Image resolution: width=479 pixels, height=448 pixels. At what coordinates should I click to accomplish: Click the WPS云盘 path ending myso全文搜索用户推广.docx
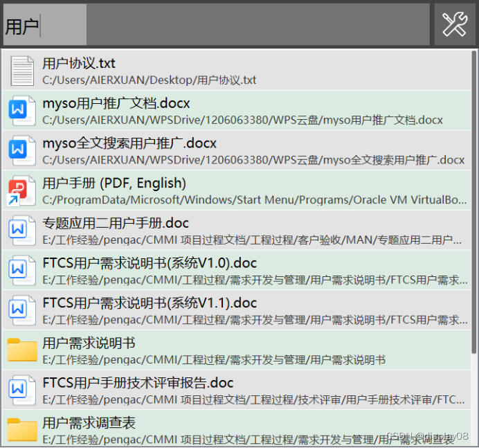click(x=253, y=160)
